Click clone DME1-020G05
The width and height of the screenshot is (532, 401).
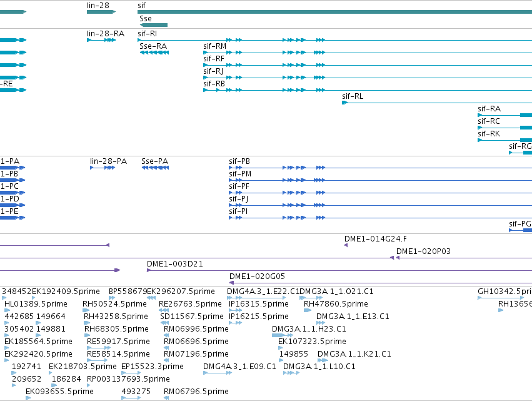tap(381, 283)
